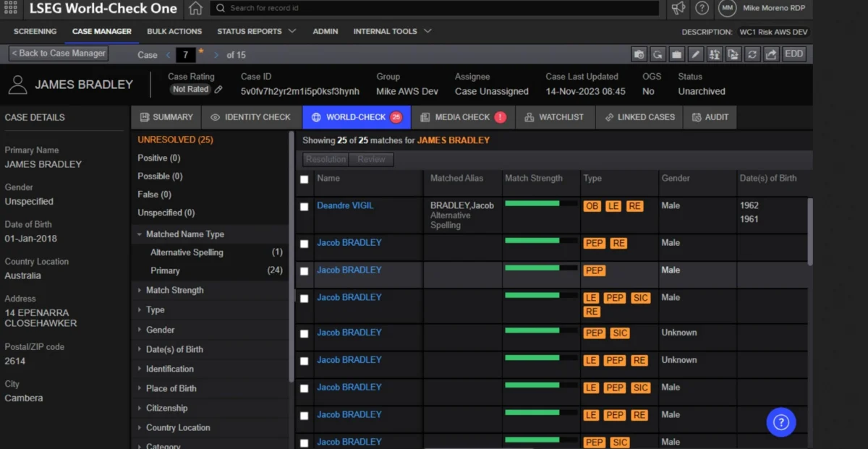Toggle the select-all checkbox in table header
Image resolution: width=868 pixels, height=449 pixels.
tap(305, 179)
